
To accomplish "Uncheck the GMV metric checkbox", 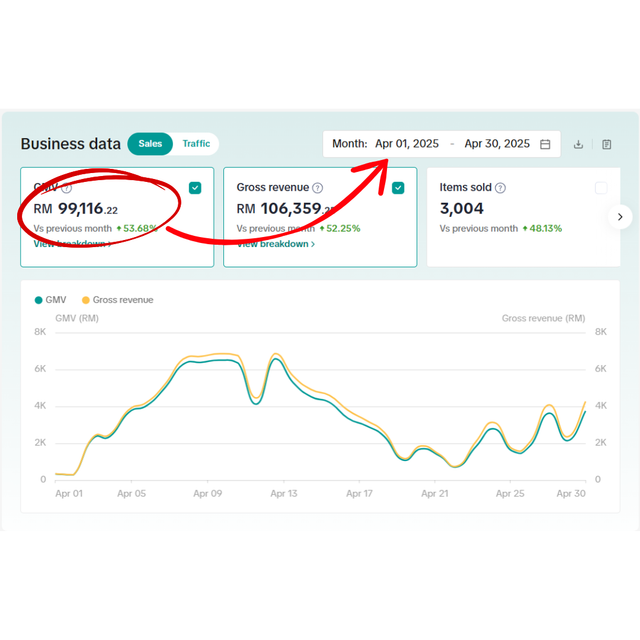I will 195,188.
